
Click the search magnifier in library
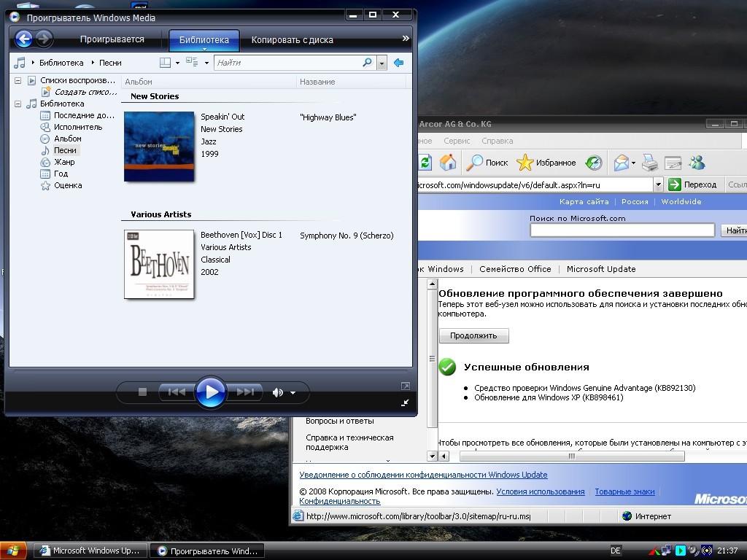pos(367,63)
